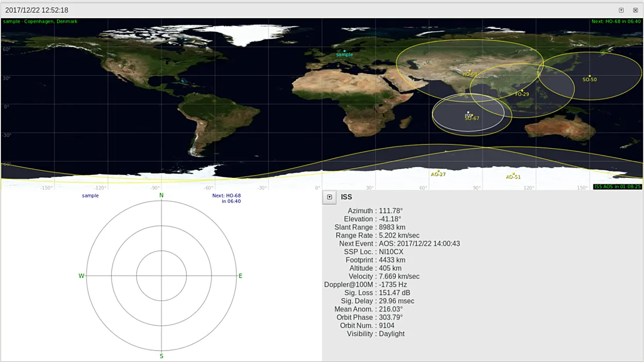Select the ISS marker on the world map
Viewport: 644px width, 362px height.
pyautogui.click(x=469, y=111)
